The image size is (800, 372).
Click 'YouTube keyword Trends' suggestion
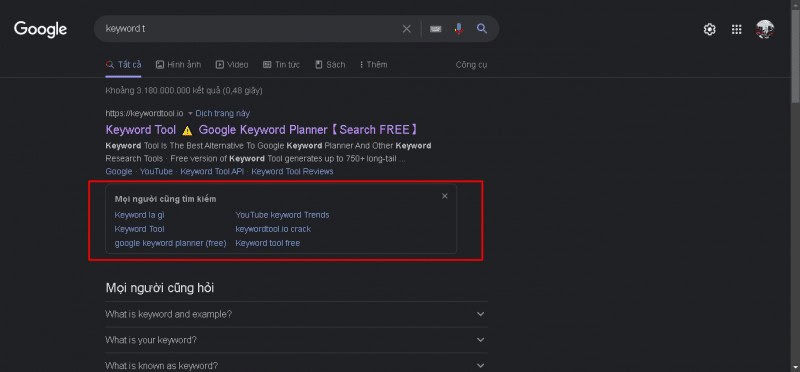[282, 215]
